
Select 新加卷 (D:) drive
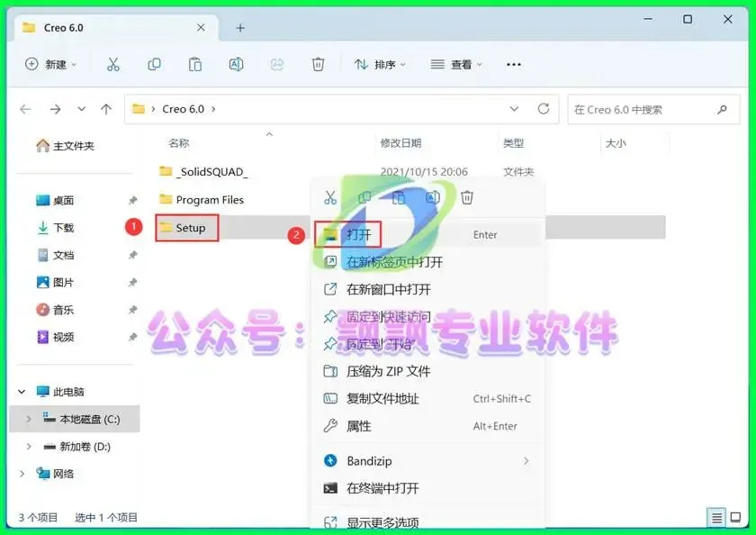pyautogui.click(x=77, y=446)
